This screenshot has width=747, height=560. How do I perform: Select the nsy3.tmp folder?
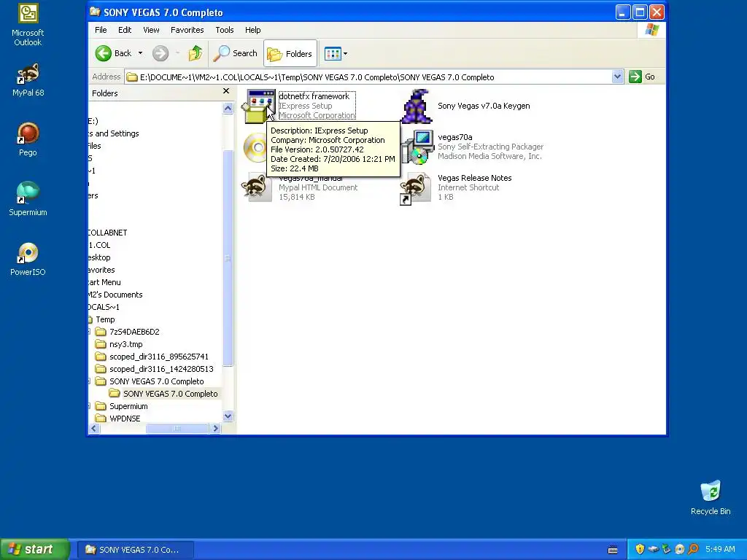[x=125, y=344]
